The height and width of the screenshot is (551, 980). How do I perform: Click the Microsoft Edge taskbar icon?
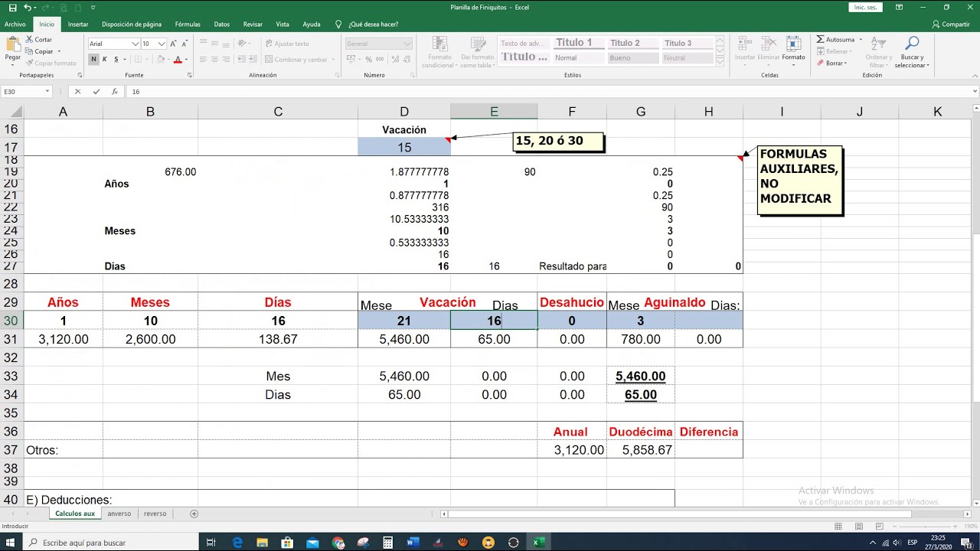click(x=237, y=543)
